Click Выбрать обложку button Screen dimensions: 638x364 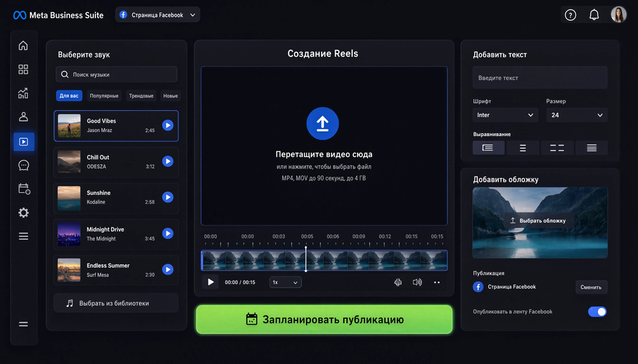coord(539,221)
